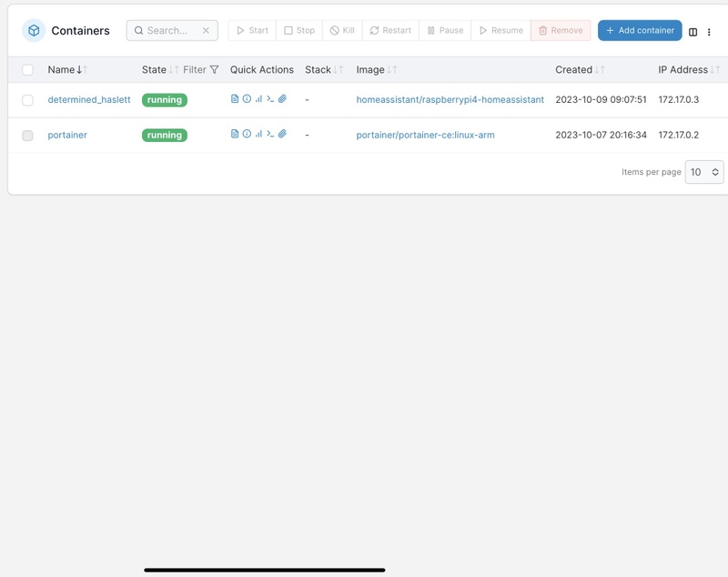This screenshot has width=728, height=577.
Task: Open console icon for determined_haslett
Action: (270, 99)
